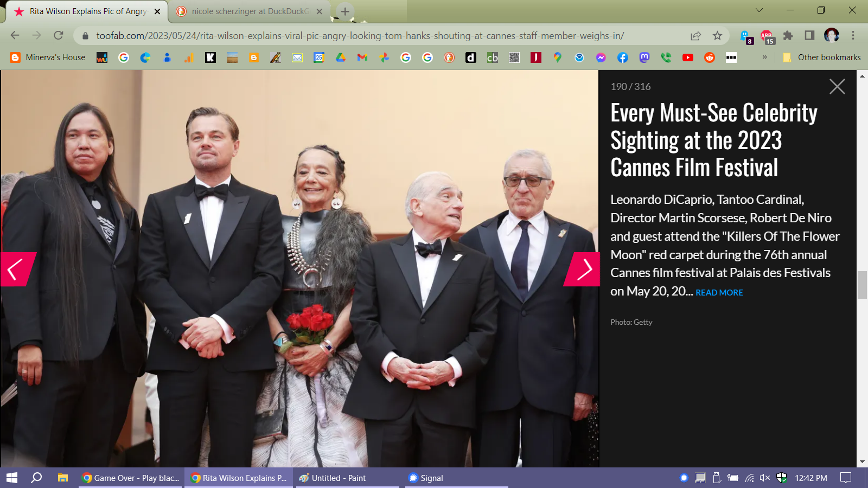Switch to the Game Over Chrome window
The width and height of the screenshot is (868, 488).
click(130, 478)
